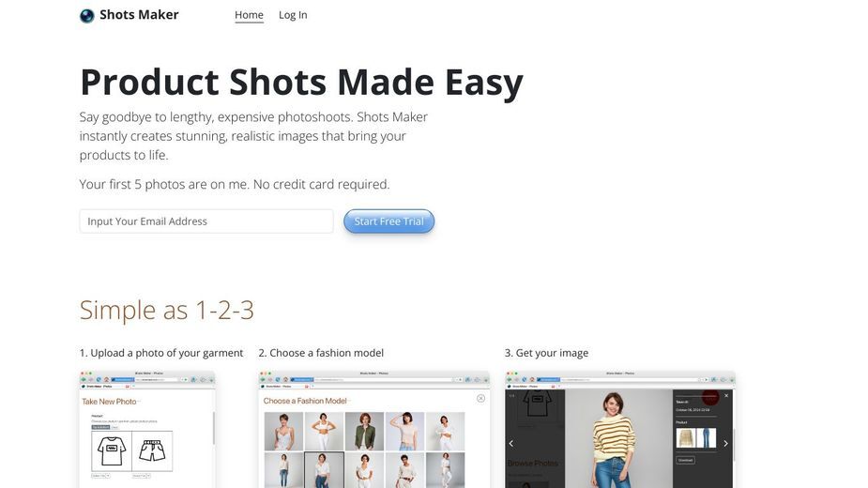Go to the Log In page
868x488 pixels.
click(x=293, y=15)
